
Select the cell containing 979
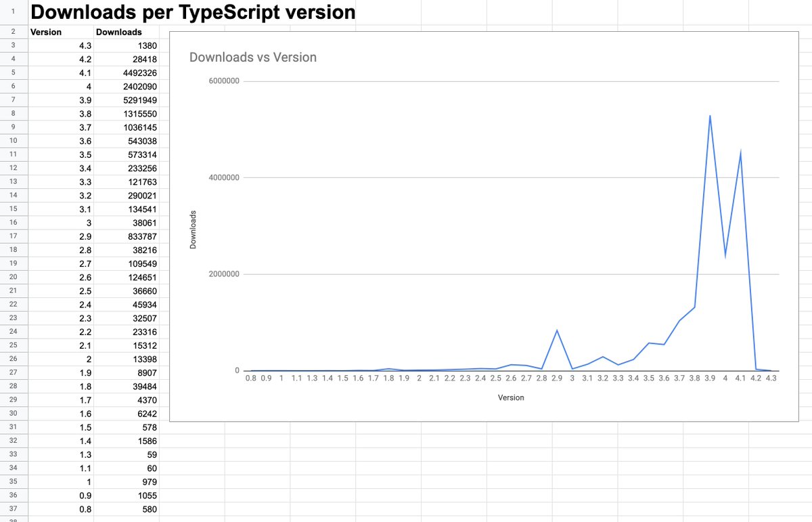[127, 481]
